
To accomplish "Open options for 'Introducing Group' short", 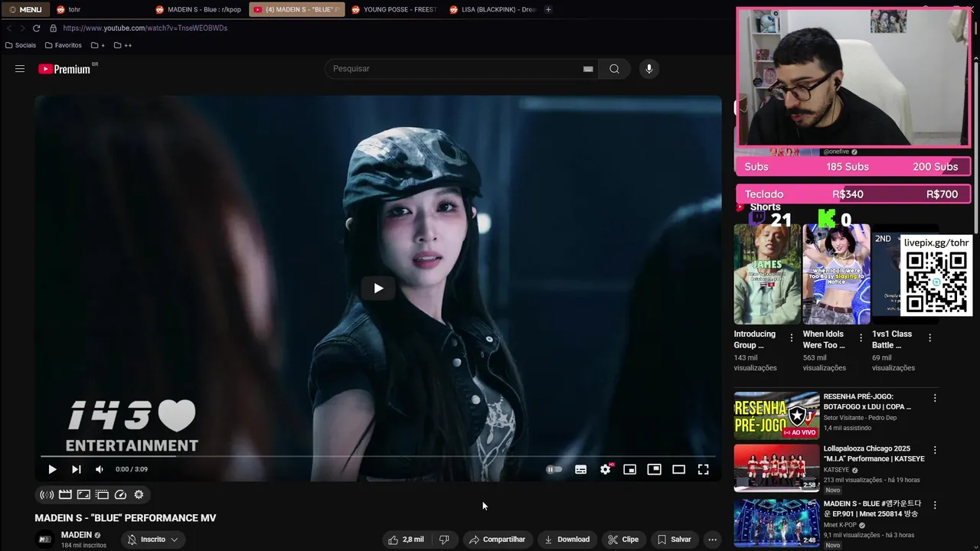I will (792, 337).
